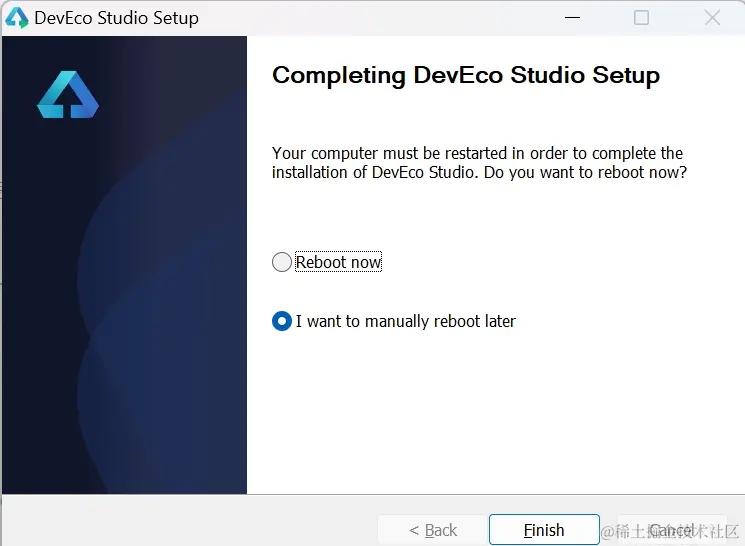745x546 pixels.
Task: Click the DevEco Studio title bar icon
Action: click(x=17, y=18)
